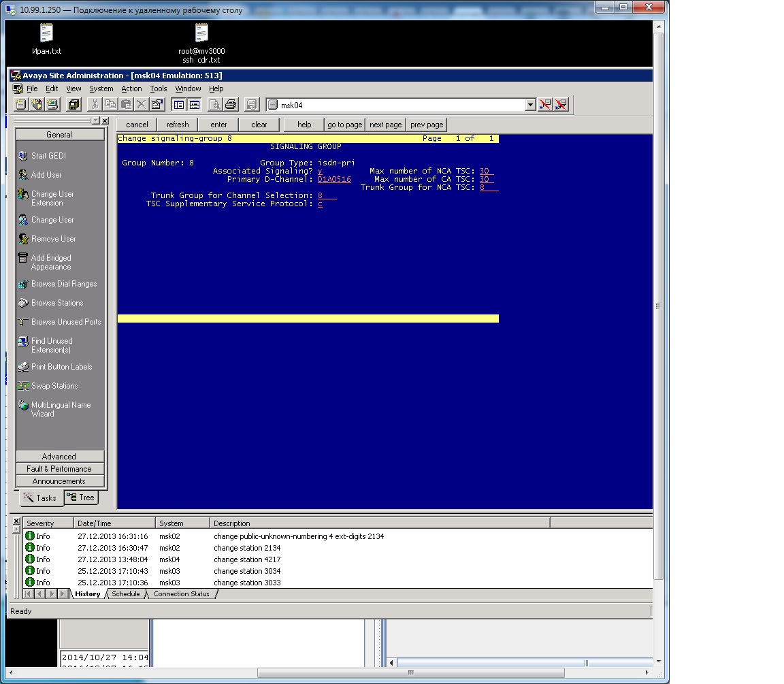Click the first disconnect icon right of msk04

coord(545,105)
